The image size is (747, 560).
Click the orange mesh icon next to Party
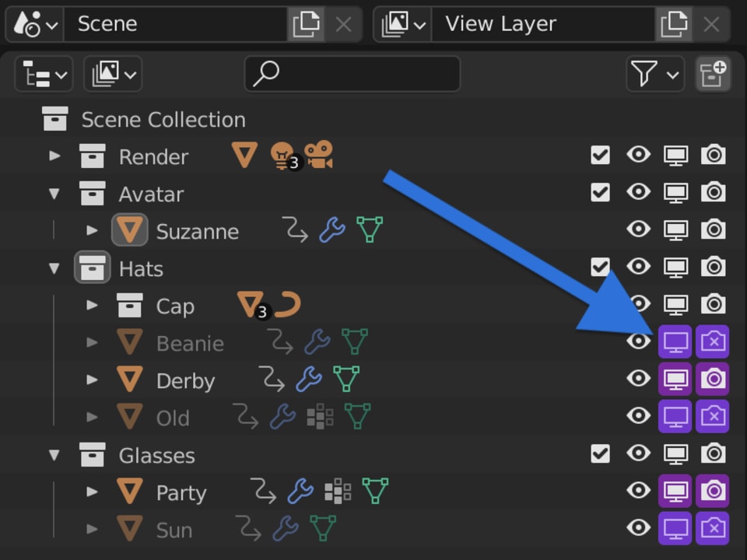pyautogui.click(x=130, y=492)
